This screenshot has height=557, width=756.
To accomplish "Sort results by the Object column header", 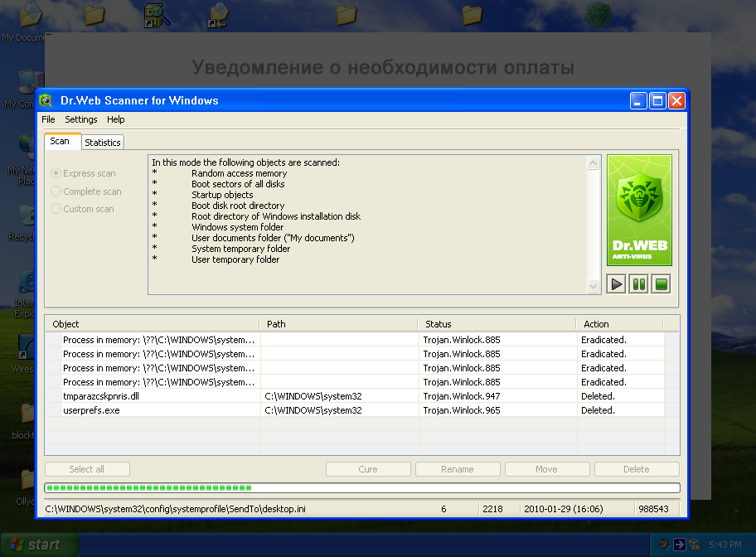I will pyautogui.click(x=153, y=324).
